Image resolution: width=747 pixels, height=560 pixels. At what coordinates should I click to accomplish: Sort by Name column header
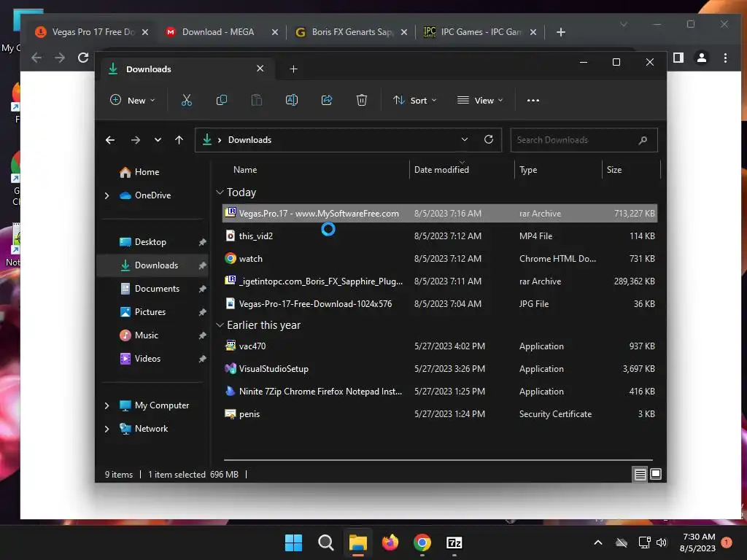point(245,170)
